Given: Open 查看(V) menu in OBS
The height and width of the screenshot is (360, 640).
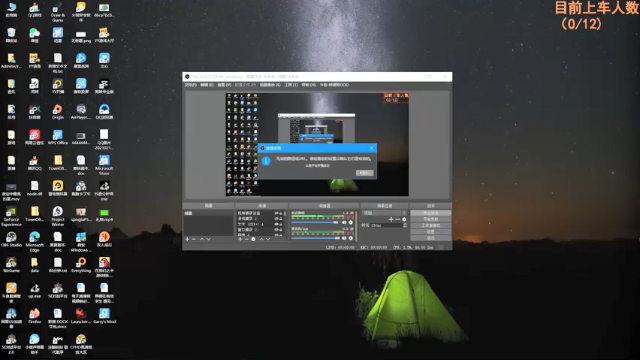Looking at the screenshot, I should (x=224, y=85).
